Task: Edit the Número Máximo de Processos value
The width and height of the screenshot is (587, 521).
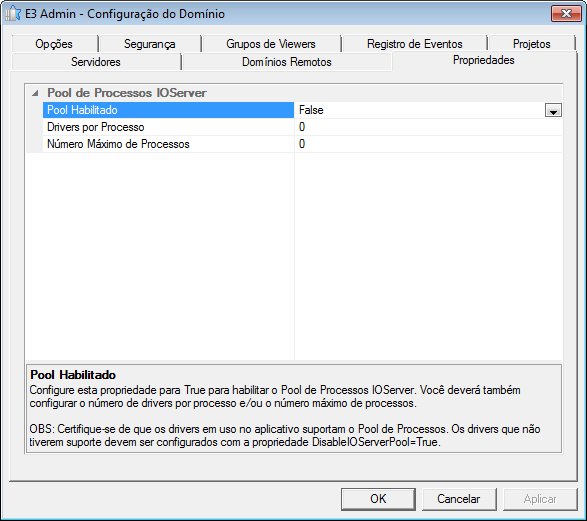Action: (x=428, y=144)
